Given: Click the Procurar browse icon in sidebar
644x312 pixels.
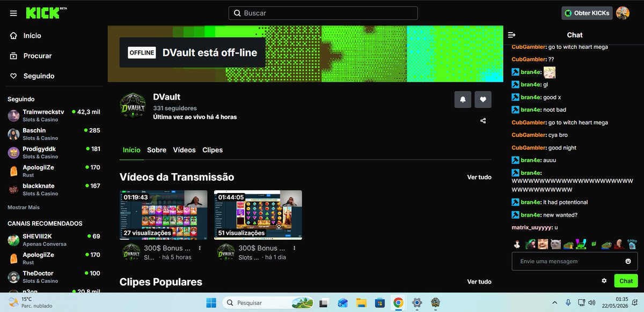Looking at the screenshot, I should coord(13,56).
